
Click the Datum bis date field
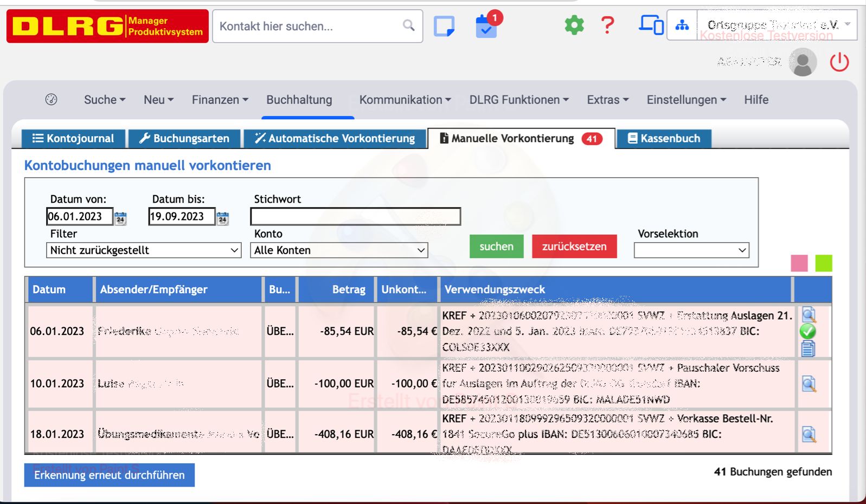pos(182,216)
